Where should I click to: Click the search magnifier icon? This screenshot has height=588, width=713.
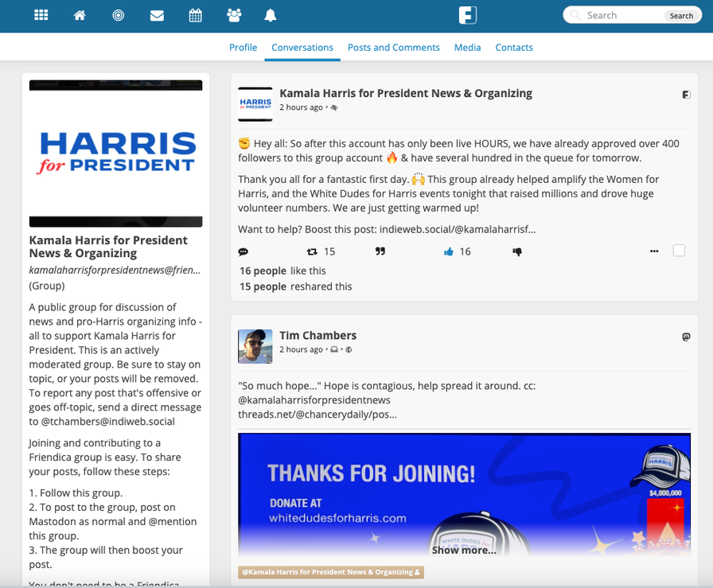575,15
